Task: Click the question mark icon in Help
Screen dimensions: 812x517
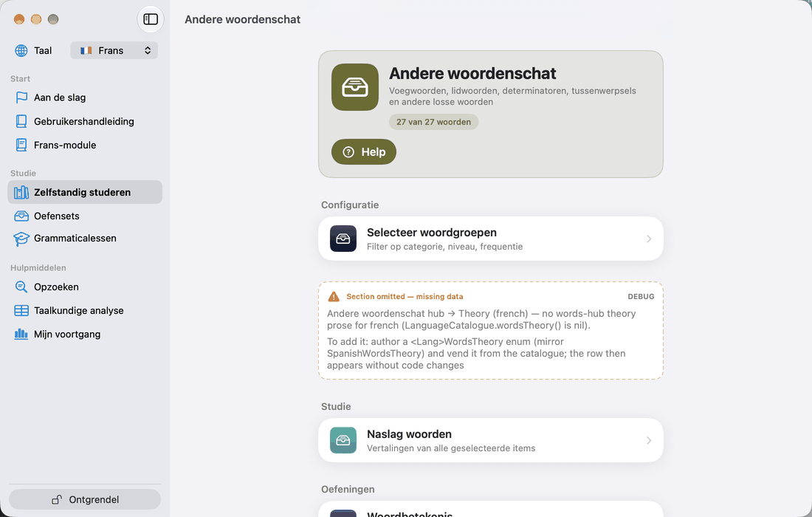Action: pos(348,152)
